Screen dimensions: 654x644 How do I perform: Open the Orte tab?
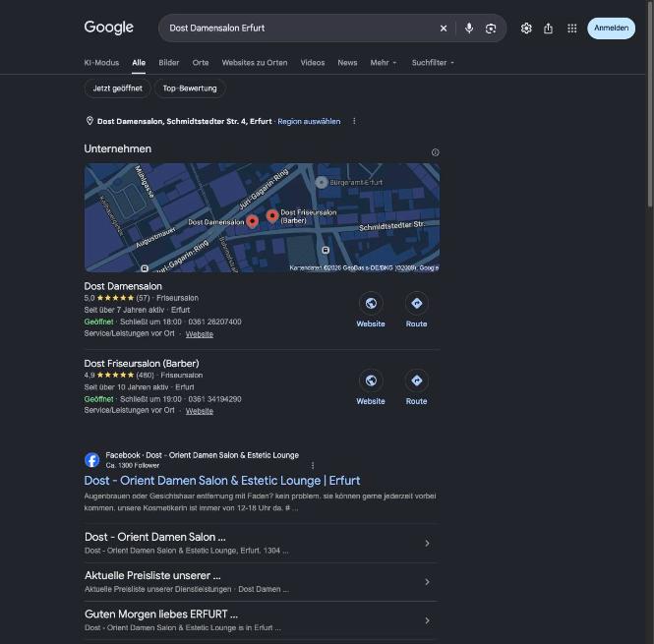coord(201,63)
